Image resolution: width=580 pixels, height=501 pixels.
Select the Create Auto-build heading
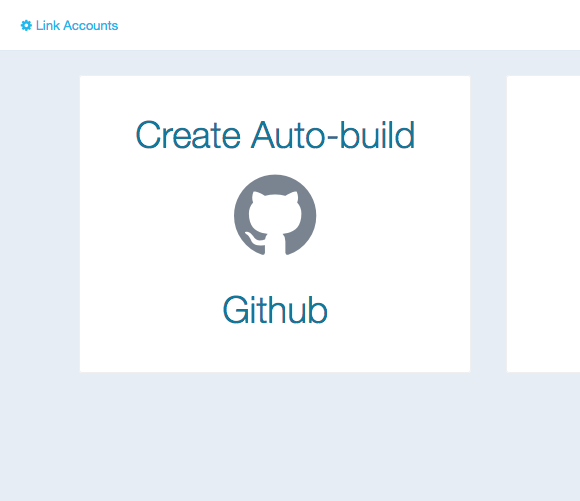275,135
